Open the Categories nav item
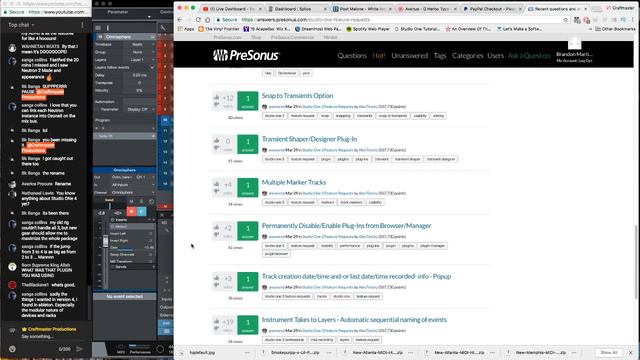Viewport: 640px width, 360px height. 467,56
